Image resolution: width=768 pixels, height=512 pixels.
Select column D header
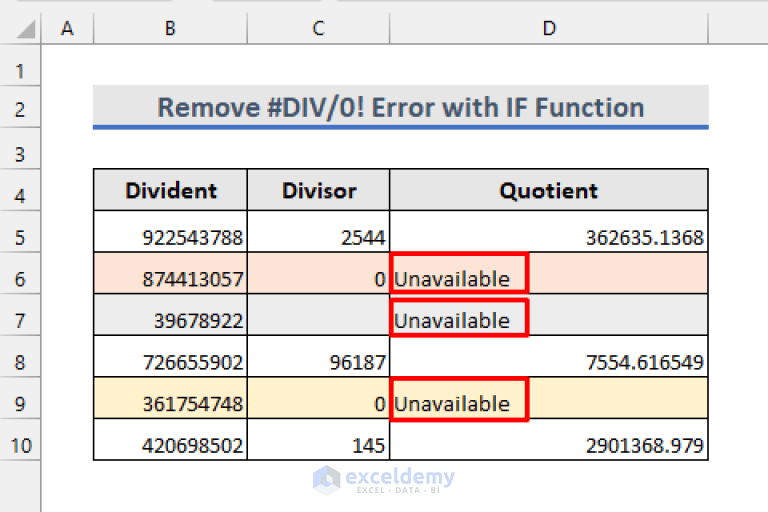549,28
